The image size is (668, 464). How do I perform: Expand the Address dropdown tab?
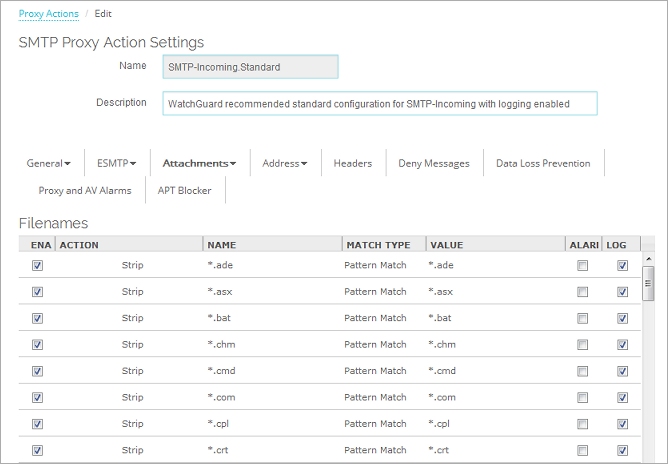(x=284, y=163)
